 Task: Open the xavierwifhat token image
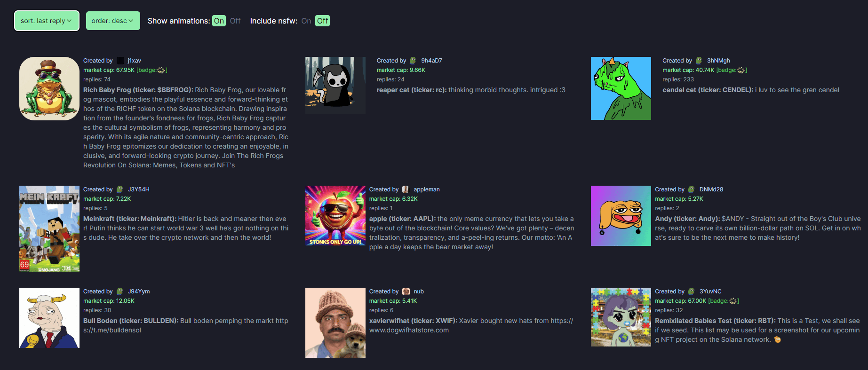tap(335, 323)
